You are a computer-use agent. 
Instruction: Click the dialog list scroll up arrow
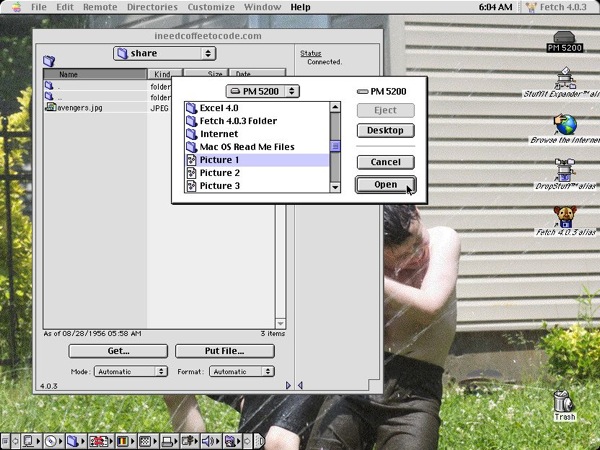[x=335, y=107]
